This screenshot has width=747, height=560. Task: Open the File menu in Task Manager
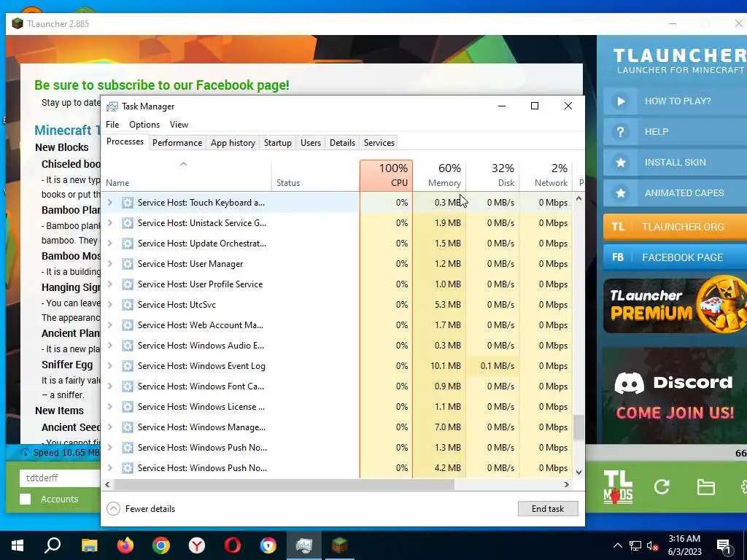click(x=112, y=124)
